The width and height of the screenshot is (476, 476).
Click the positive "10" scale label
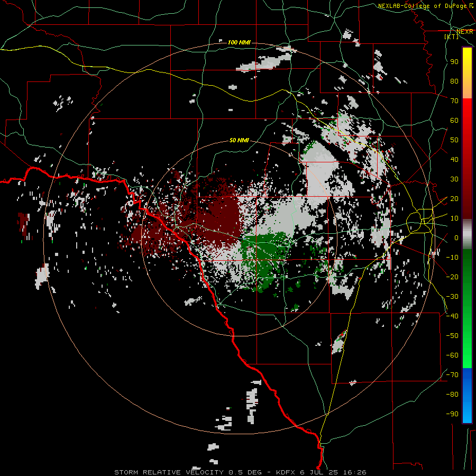point(454,218)
